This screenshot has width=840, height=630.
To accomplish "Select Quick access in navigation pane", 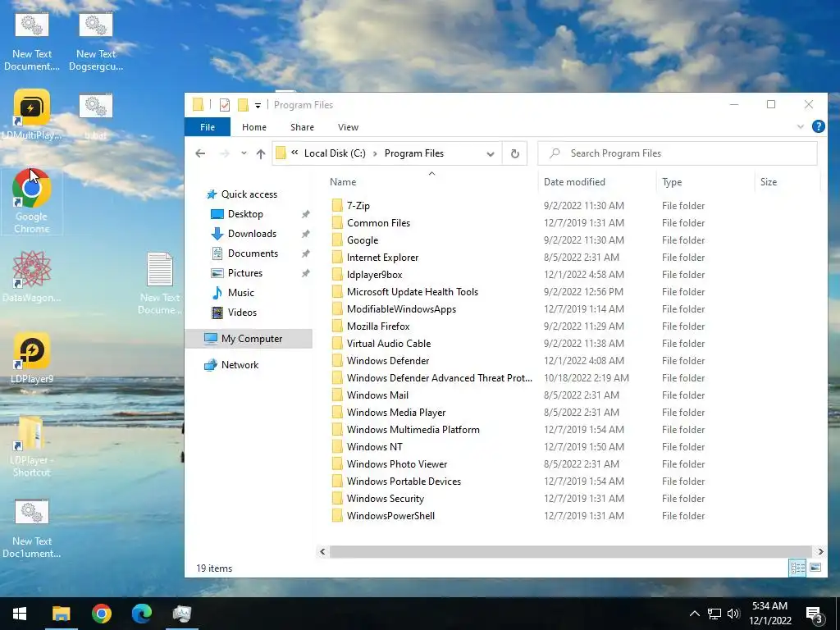I will click(x=249, y=194).
